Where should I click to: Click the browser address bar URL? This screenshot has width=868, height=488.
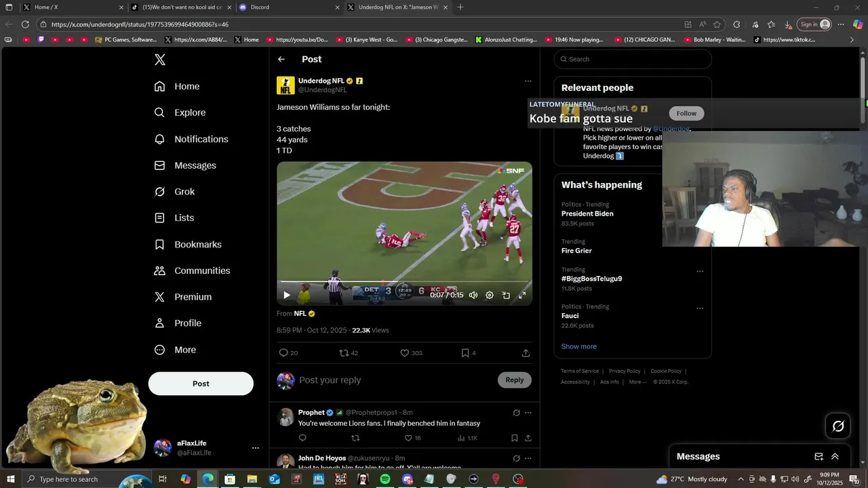coord(140,24)
